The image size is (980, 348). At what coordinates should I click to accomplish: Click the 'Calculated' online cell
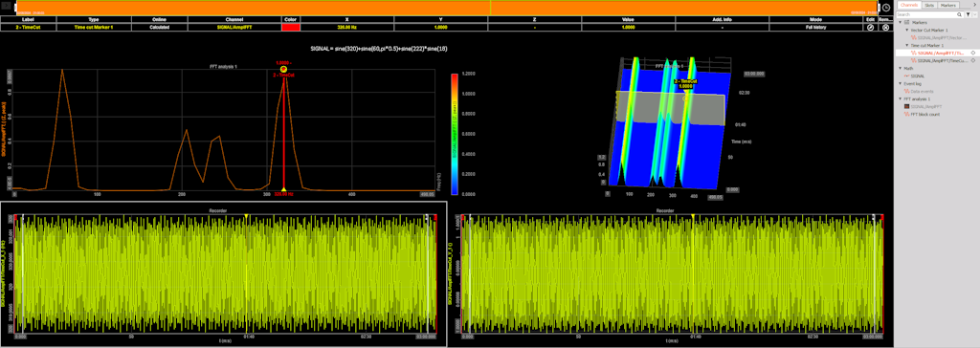[x=160, y=28]
